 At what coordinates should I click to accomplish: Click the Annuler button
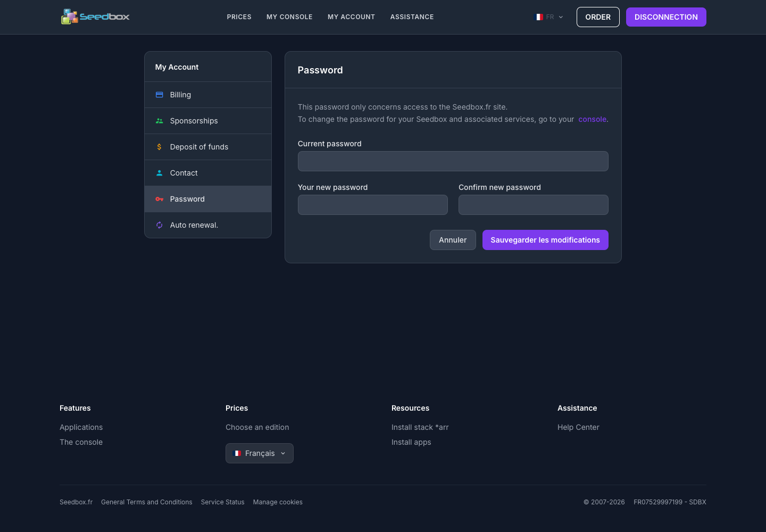453,240
